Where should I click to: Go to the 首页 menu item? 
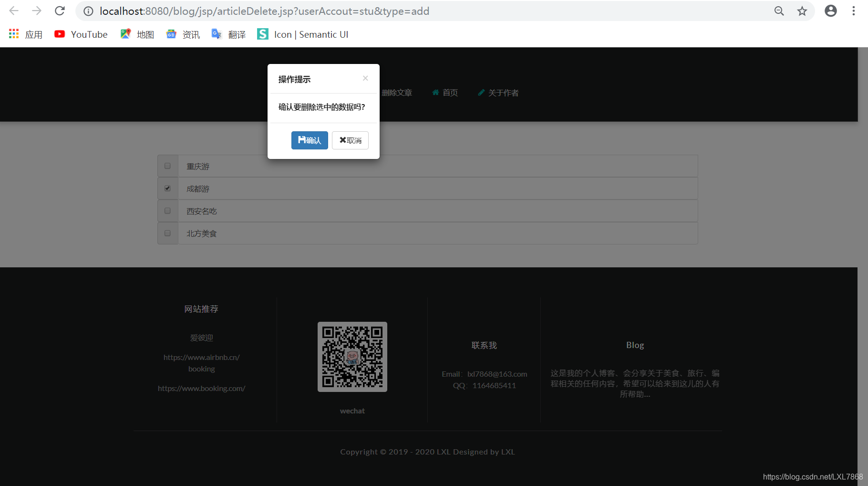[445, 93]
